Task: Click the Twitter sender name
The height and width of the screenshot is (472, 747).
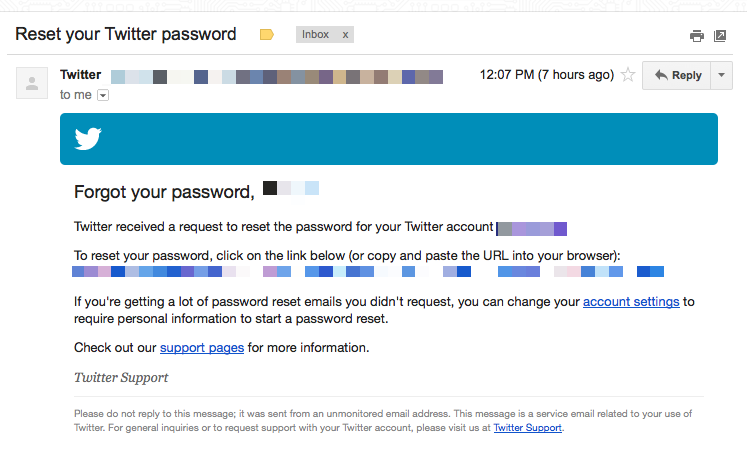Action: click(x=81, y=75)
